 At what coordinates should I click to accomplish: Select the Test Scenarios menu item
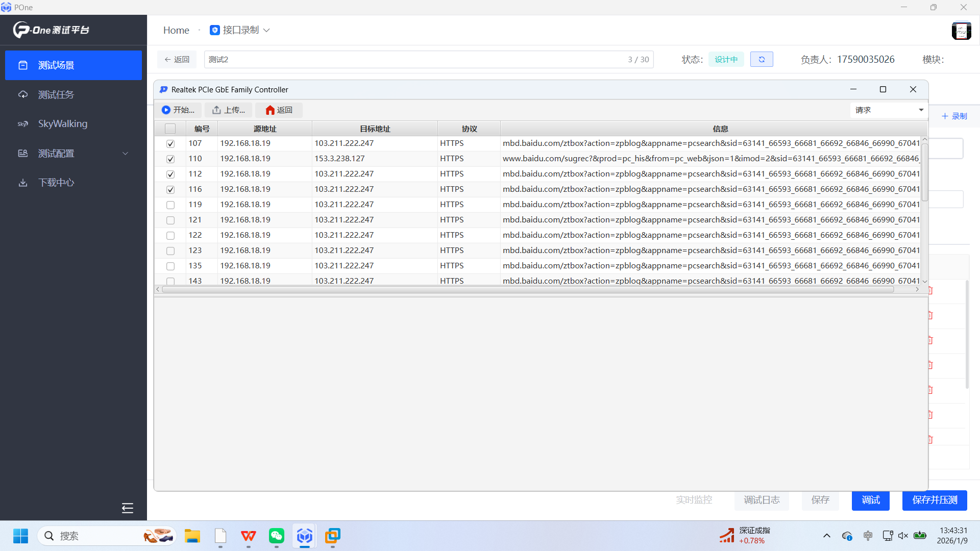(56, 65)
